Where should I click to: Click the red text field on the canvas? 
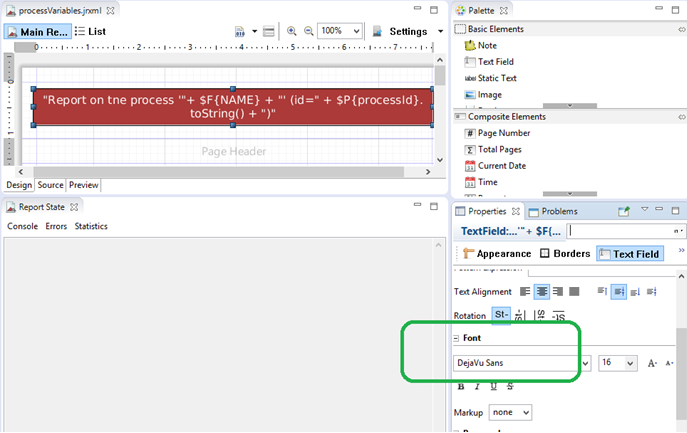click(x=233, y=108)
